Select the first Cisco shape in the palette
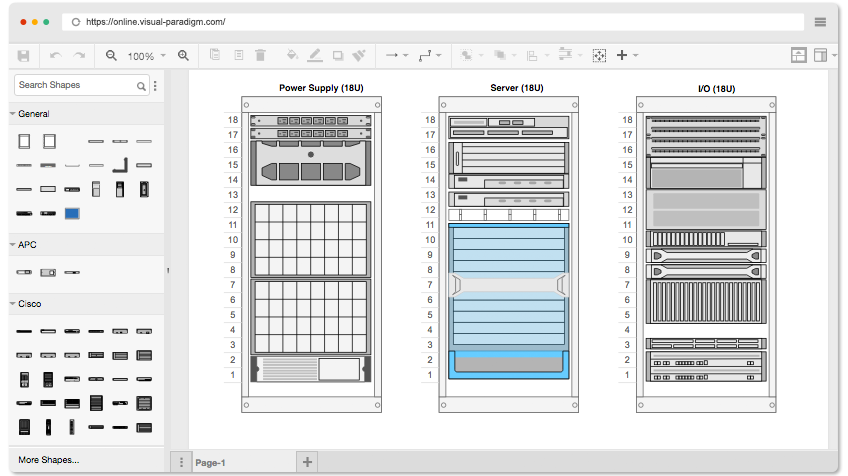The height and width of the screenshot is (476, 848). [24, 331]
